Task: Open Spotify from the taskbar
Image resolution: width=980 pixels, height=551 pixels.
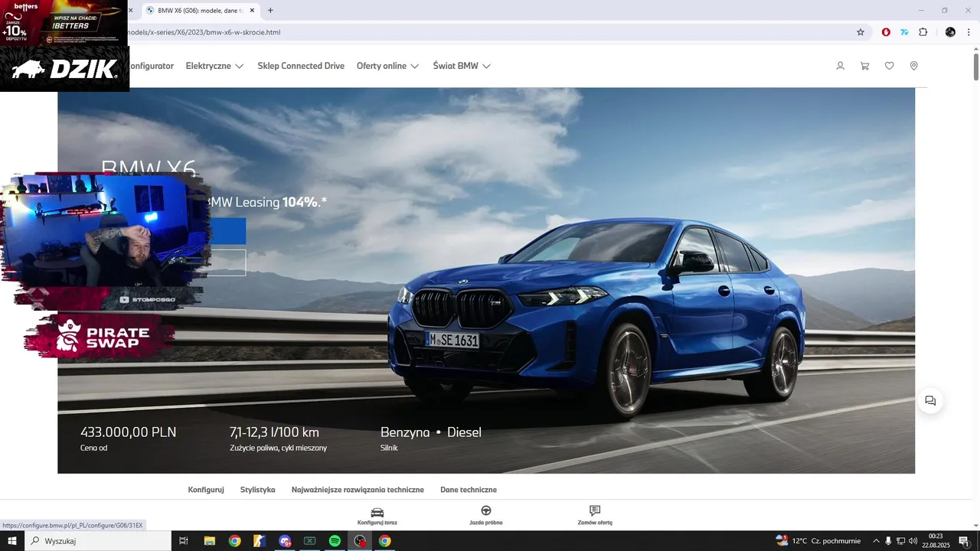Action: tap(335, 541)
